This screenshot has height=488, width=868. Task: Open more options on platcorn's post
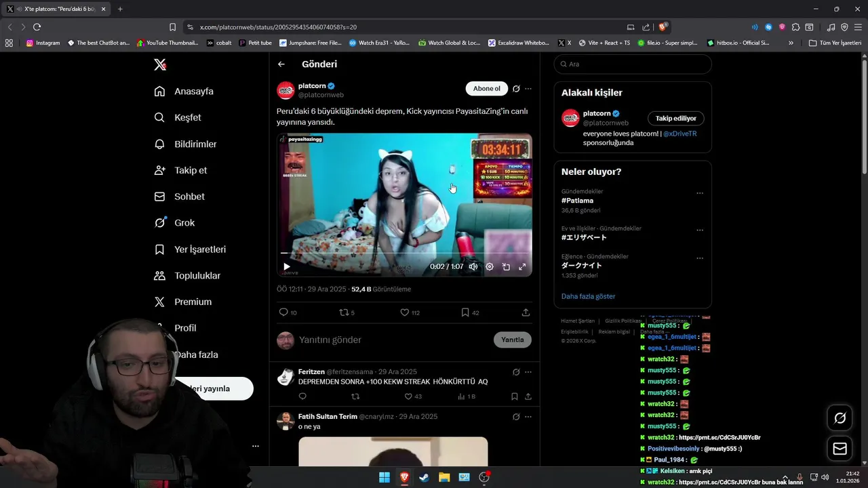[528, 89]
